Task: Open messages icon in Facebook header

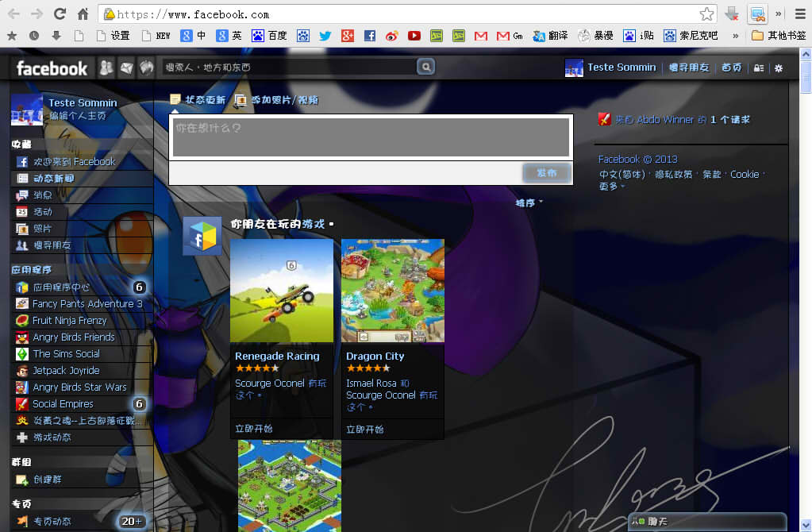Action: [x=126, y=67]
